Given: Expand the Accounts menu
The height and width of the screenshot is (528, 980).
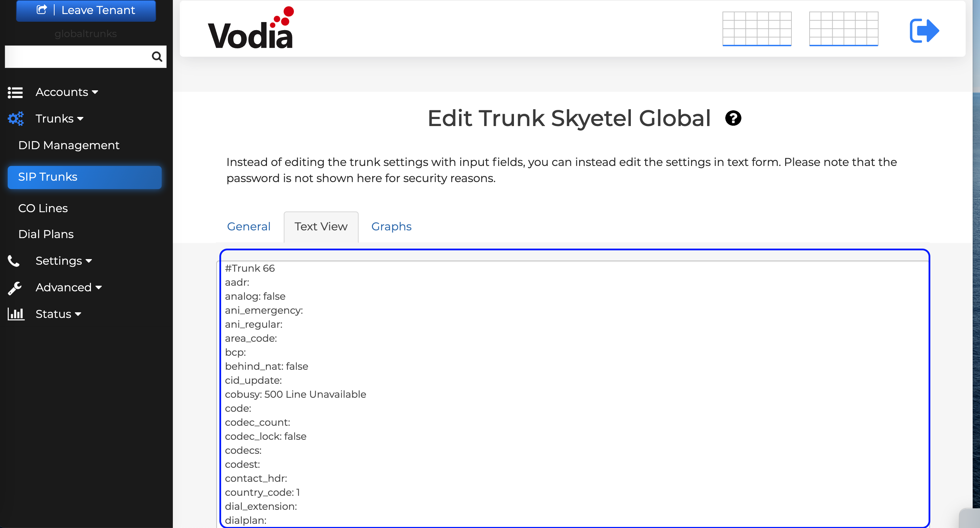Looking at the screenshot, I should click(x=67, y=92).
